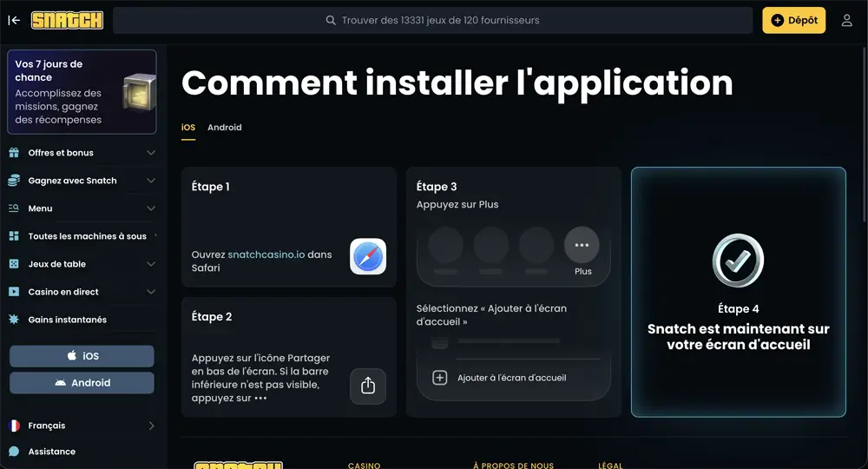Viewport: 868px width, 469px height.
Task: Click the plus-square icon next to Ajouter à l'écran d'accueil
Action: coord(439,378)
